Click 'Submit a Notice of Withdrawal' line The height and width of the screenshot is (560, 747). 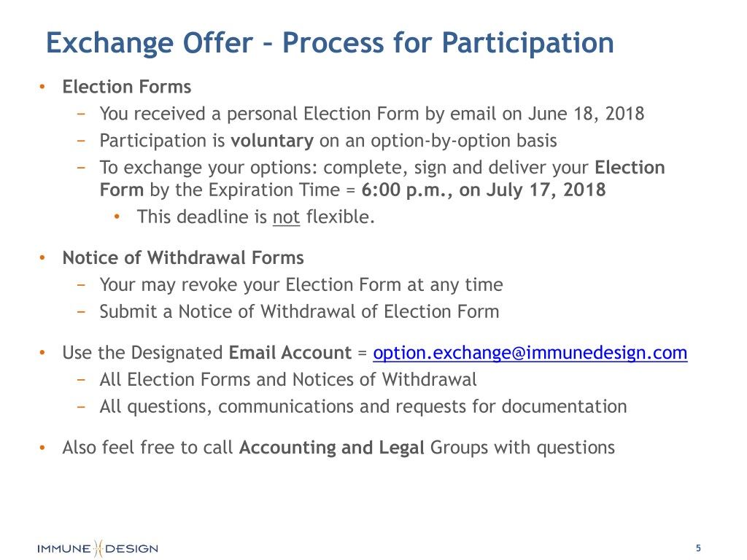[299, 312]
